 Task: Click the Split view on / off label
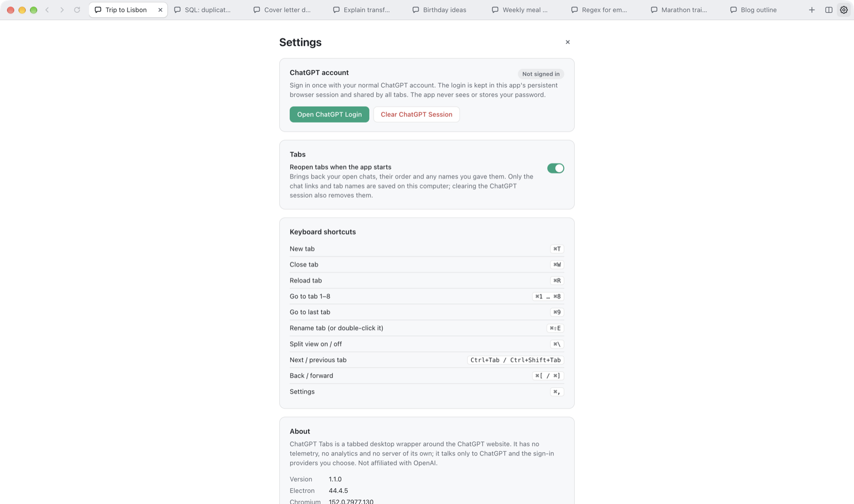point(316,345)
